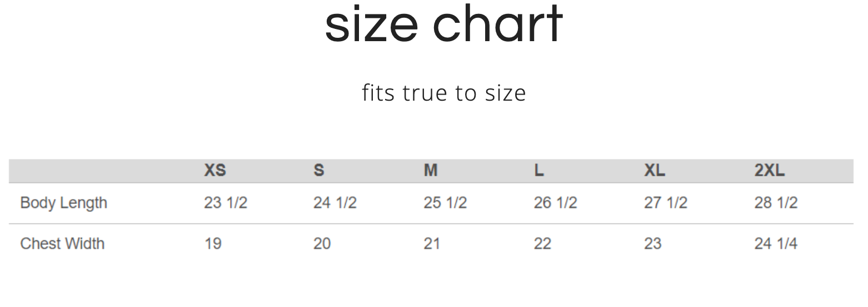This screenshot has width=868, height=307.
Task: Select the M column header
Action: point(431,170)
